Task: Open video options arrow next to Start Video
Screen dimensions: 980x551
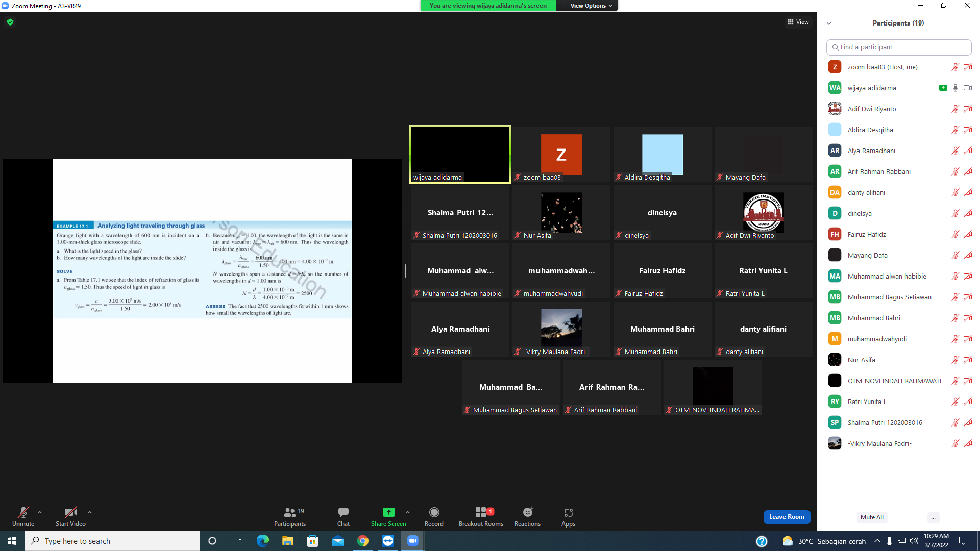Action: pyautogui.click(x=90, y=512)
